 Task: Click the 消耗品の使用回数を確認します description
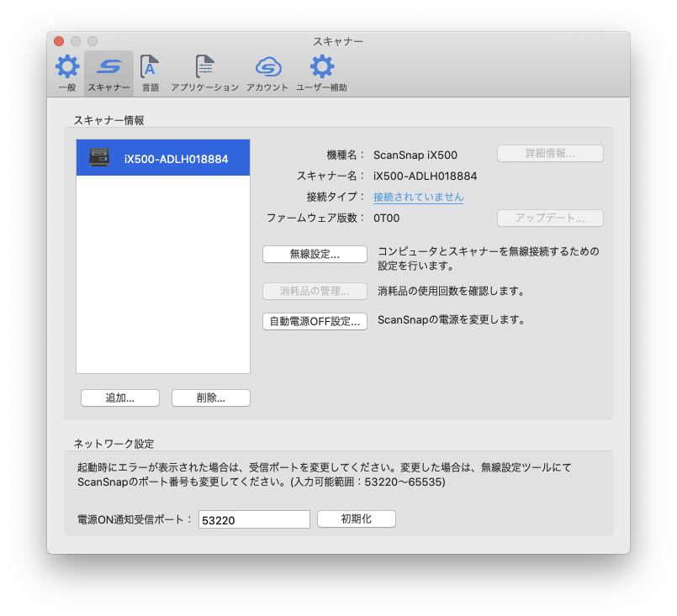(451, 292)
